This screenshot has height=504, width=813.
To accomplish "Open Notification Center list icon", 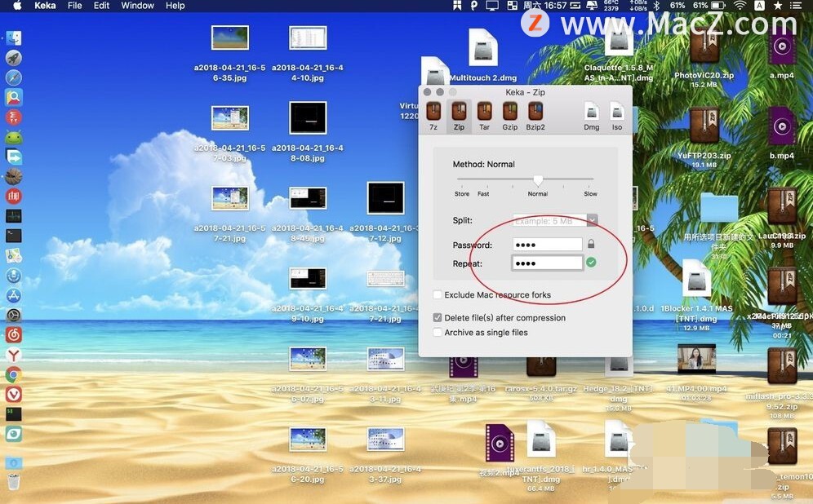I will point(795,5).
